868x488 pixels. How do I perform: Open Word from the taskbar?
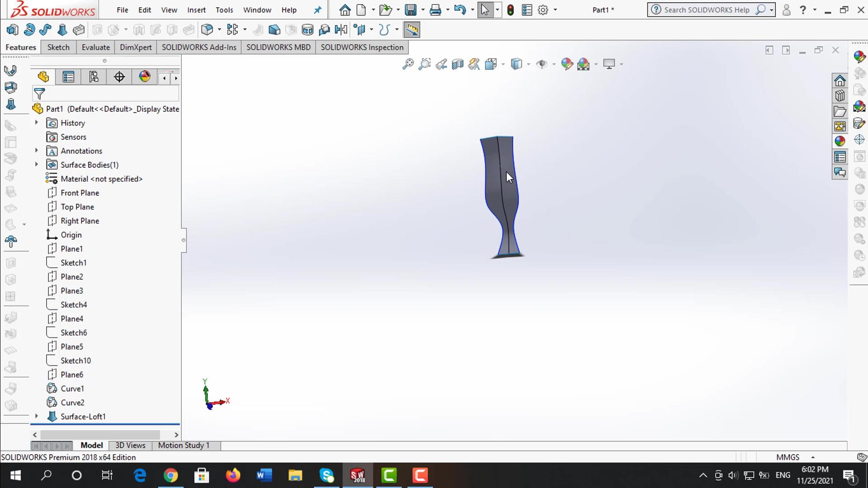(x=264, y=475)
